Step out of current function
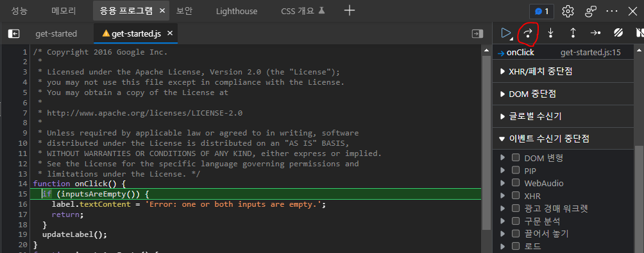The image size is (644, 253). 573,33
